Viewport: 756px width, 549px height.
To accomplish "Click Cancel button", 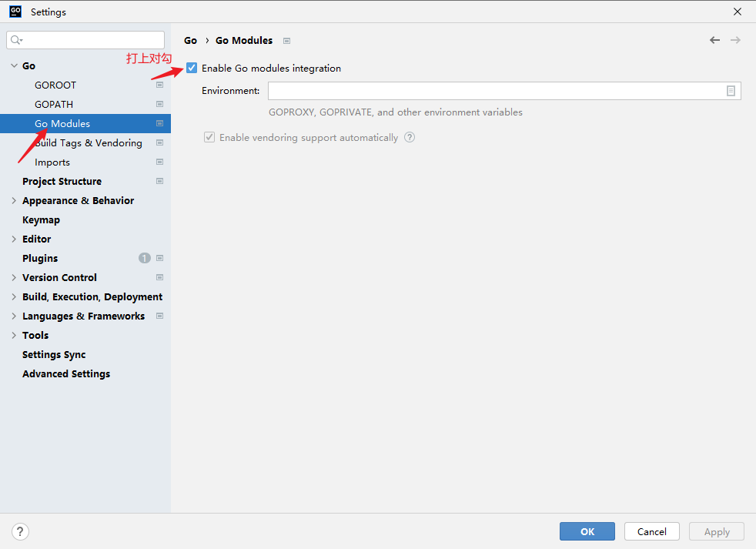I will point(652,531).
